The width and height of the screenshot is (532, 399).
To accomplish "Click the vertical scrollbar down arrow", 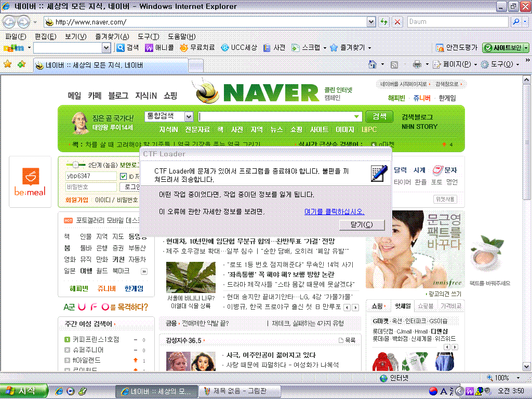I will [x=526, y=366].
